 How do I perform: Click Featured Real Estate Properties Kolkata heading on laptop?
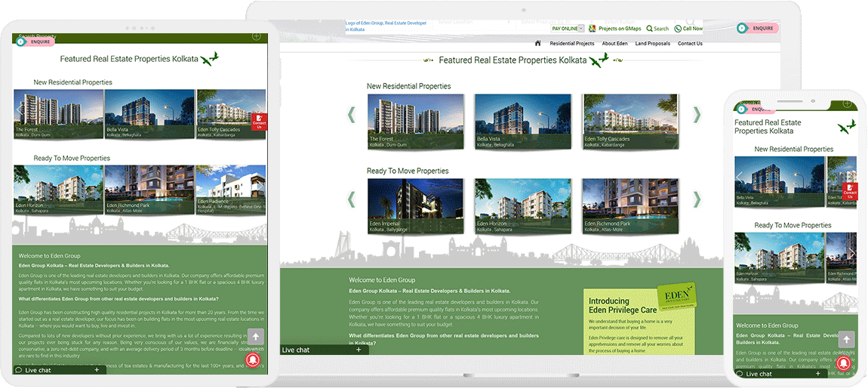tap(512, 60)
